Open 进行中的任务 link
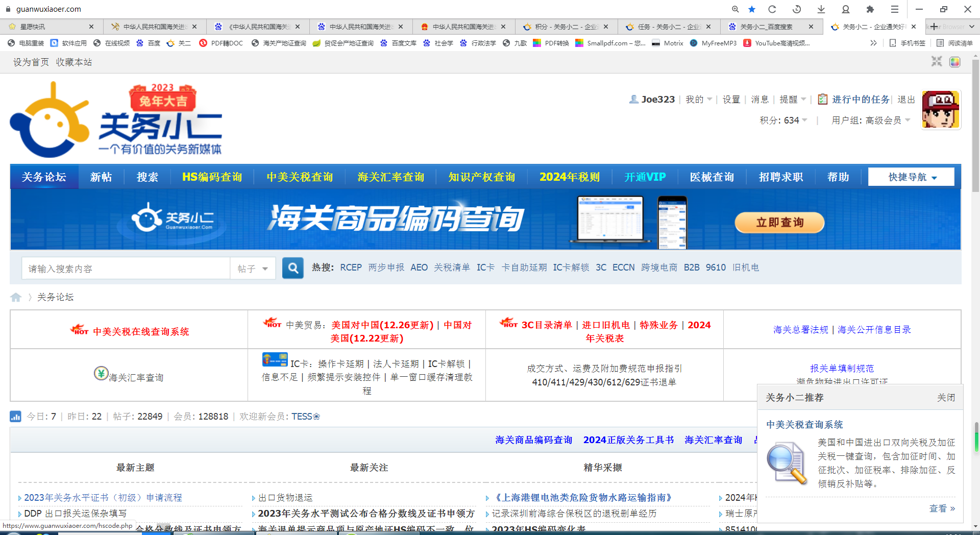The width and height of the screenshot is (980, 535). point(861,99)
